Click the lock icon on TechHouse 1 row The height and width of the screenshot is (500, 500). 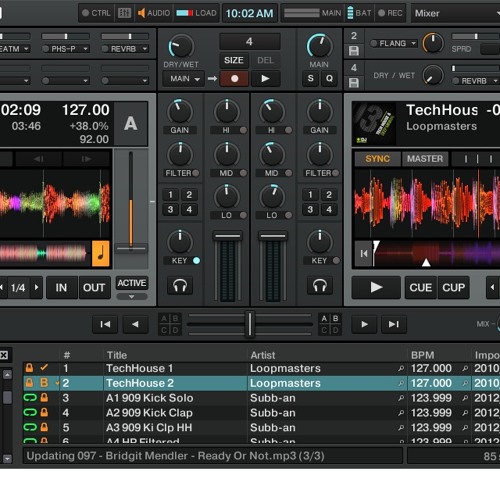click(29, 368)
